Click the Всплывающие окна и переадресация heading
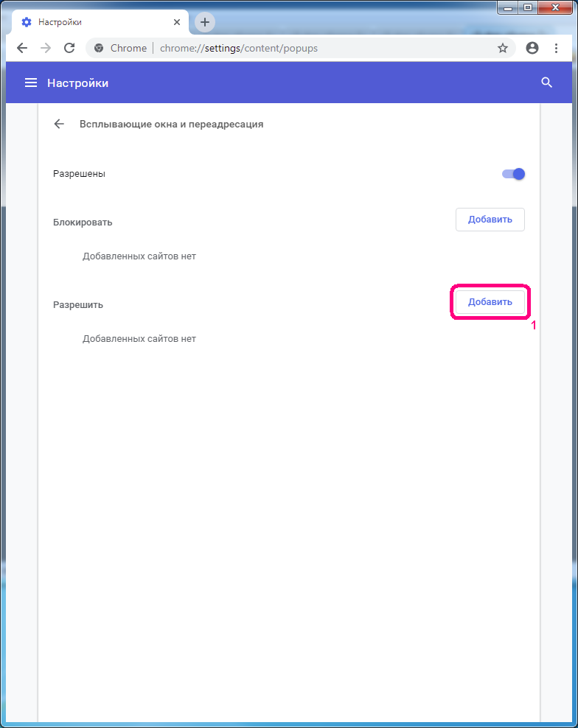This screenshot has height=728, width=578. point(172,124)
